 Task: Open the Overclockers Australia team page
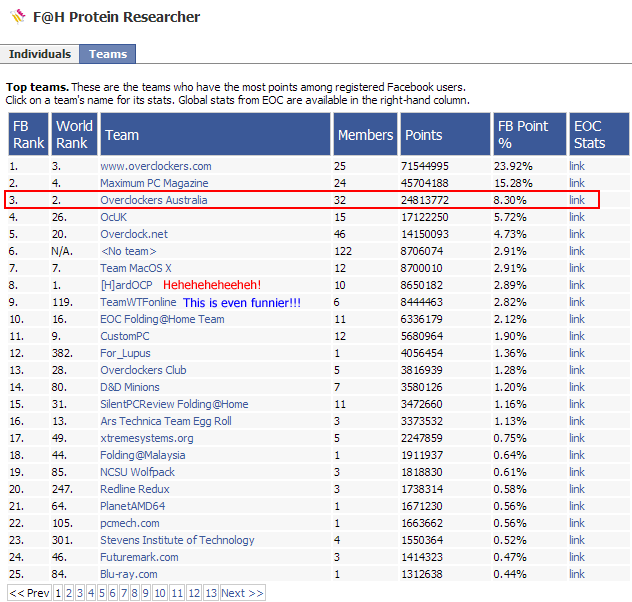(154, 200)
